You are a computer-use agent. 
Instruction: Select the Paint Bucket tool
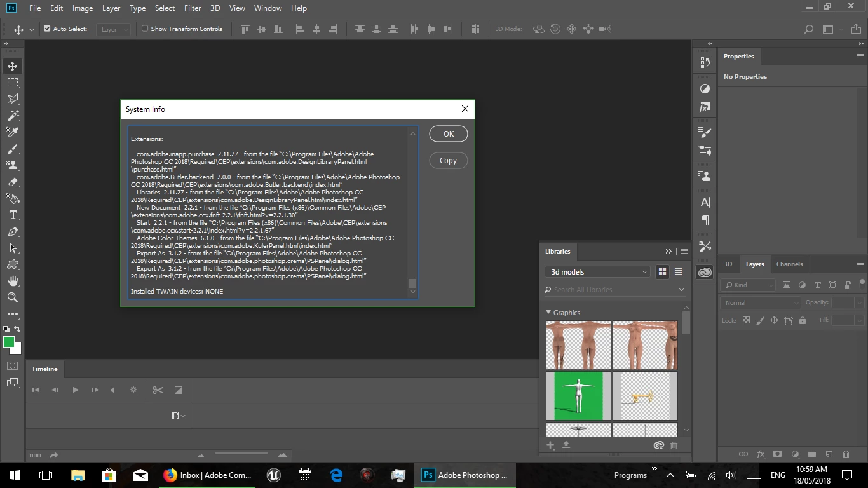click(13, 198)
